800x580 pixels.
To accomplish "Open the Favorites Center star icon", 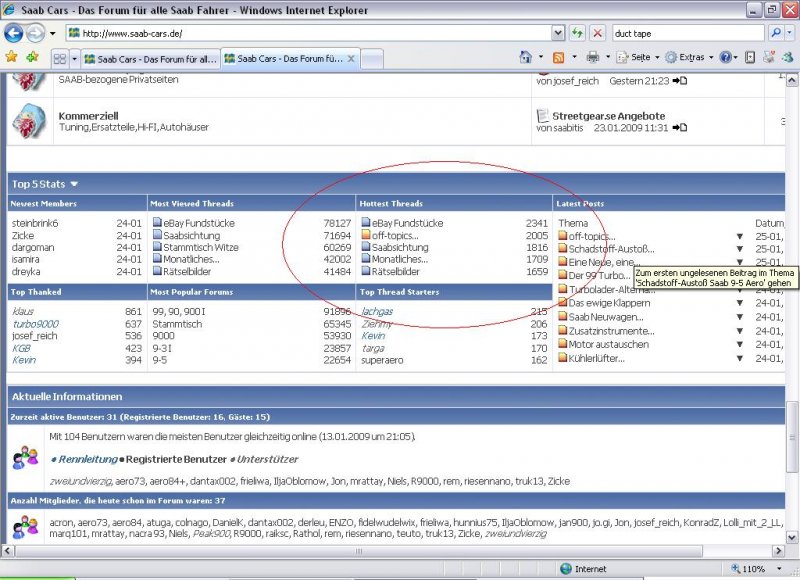I will 11,57.
